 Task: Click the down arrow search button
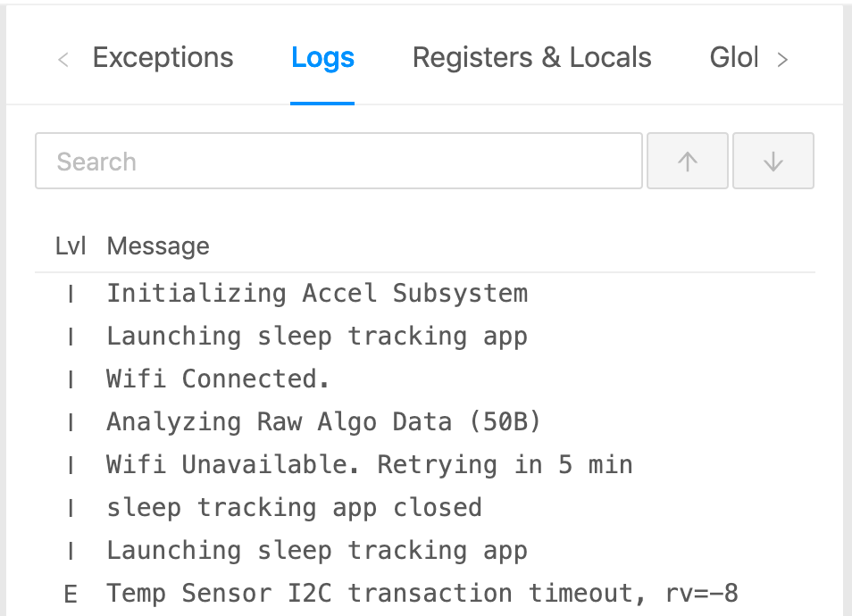point(773,162)
